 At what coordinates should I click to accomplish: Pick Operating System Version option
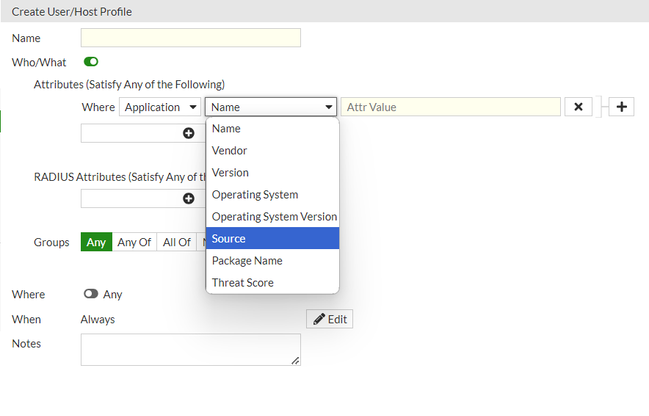tap(273, 217)
